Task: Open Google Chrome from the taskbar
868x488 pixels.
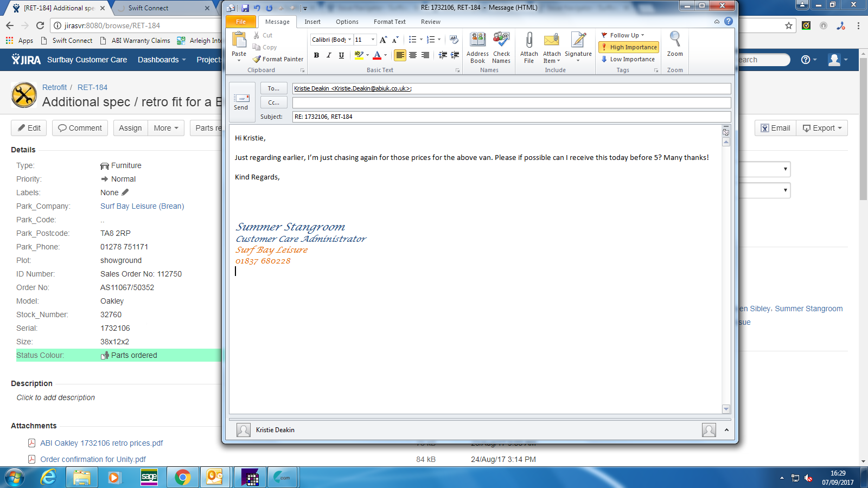Action: 182,477
